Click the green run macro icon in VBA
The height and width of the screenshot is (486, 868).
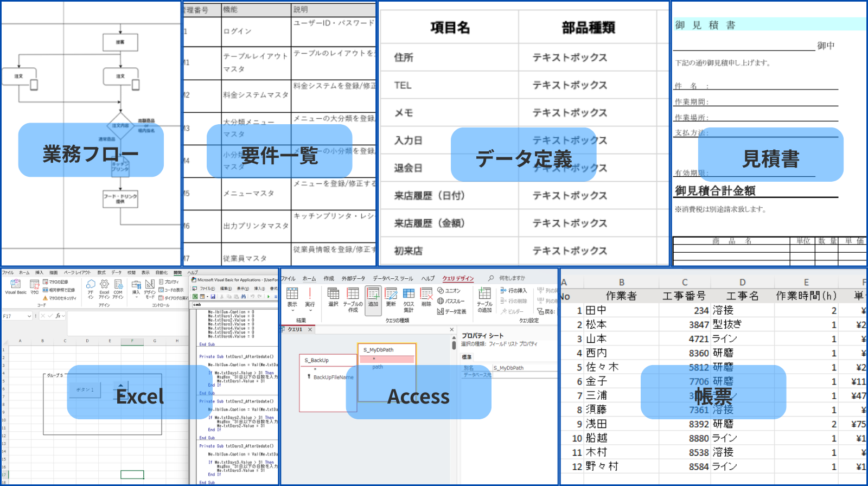[x=268, y=297]
